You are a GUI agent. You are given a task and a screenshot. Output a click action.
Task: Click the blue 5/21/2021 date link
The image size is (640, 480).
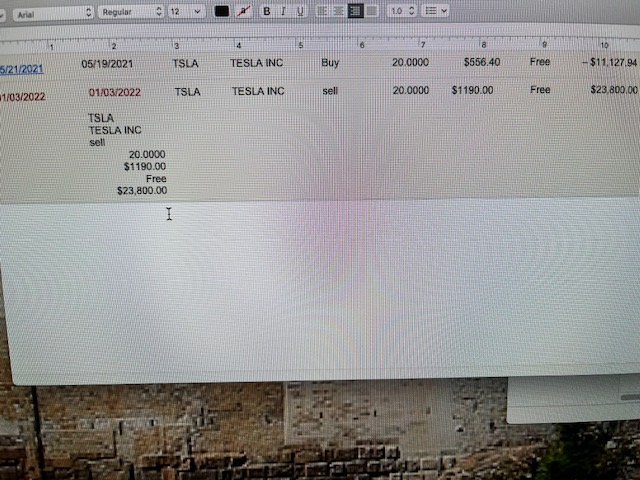[22, 69]
